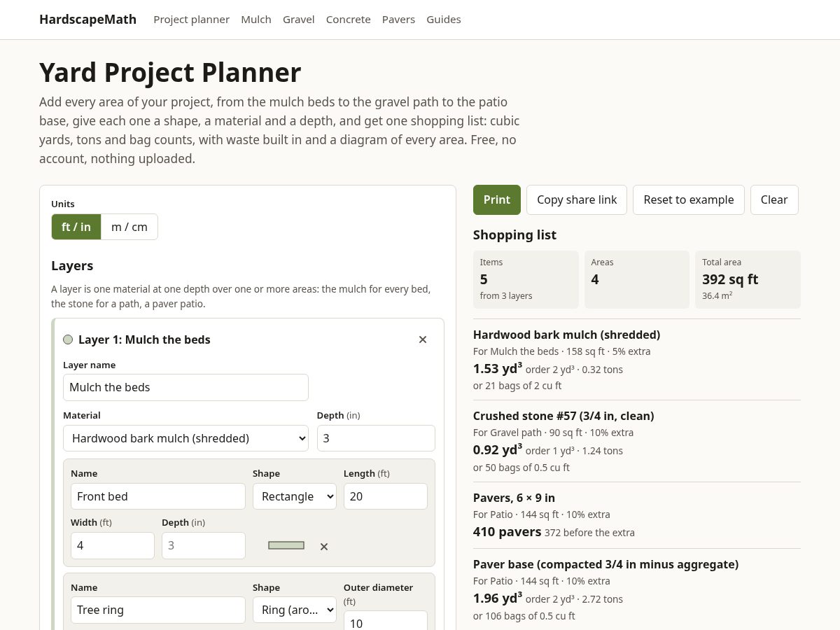Click the Layer 1 color dot
The image size is (840, 630).
(x=68, y=339)
